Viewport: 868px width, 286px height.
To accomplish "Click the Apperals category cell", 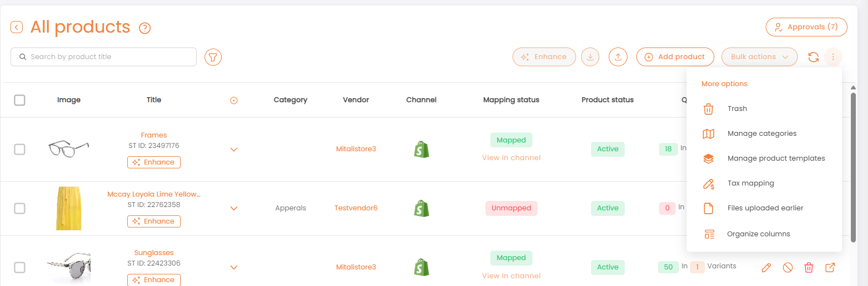I will click(291, 208).
